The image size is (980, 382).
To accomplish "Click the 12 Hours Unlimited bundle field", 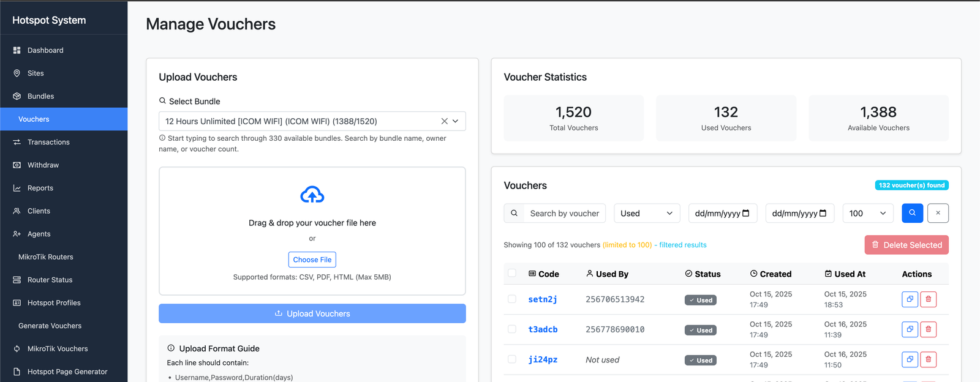I will (x=312, y=121).
